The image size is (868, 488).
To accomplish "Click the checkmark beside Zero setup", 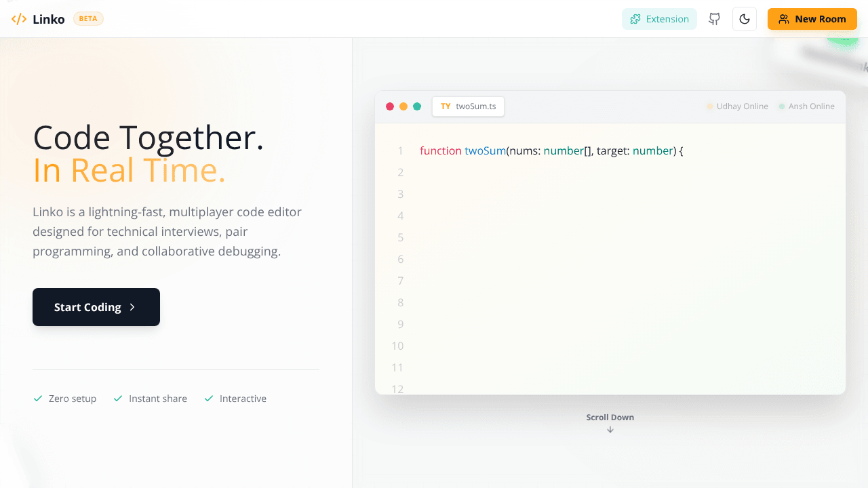I will 38,399.
